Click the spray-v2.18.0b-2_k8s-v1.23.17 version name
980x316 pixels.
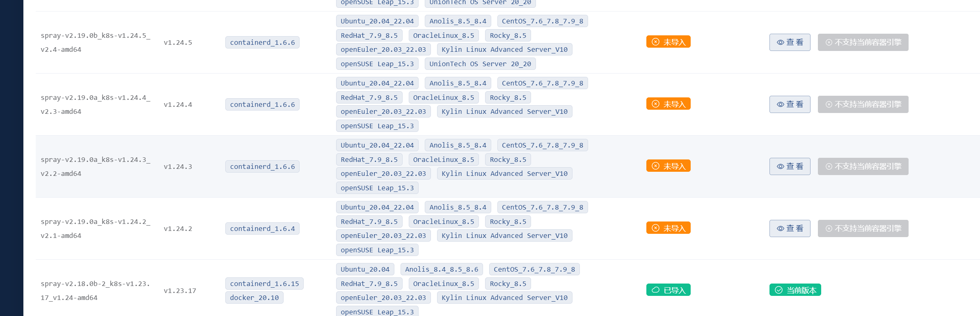[x=95, y=290]
